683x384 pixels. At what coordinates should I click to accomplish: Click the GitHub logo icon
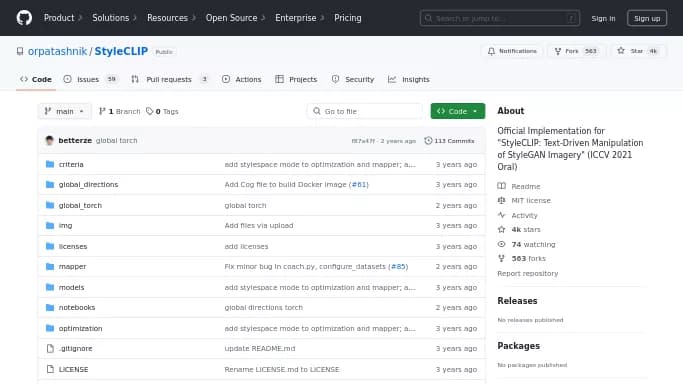tap(24, 18)
